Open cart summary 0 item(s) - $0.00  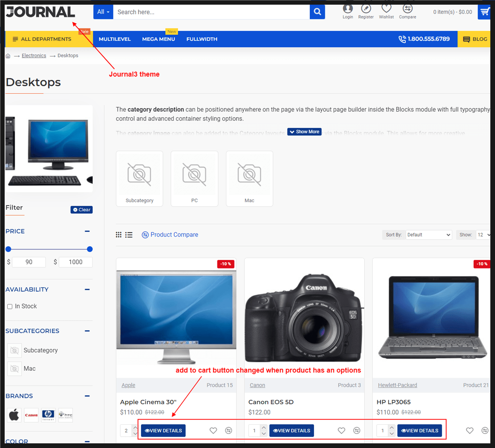tap(452, 12)
